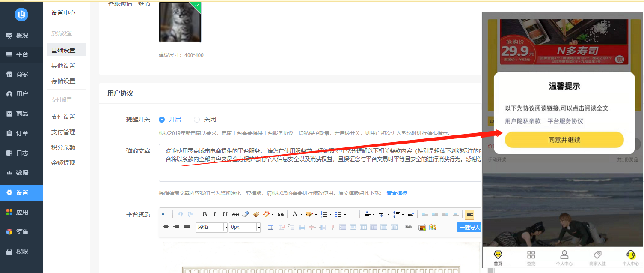Click the uploaded cat QR code thumbnail
Viewport: 644px width, 273px height.
click(180, 21)
